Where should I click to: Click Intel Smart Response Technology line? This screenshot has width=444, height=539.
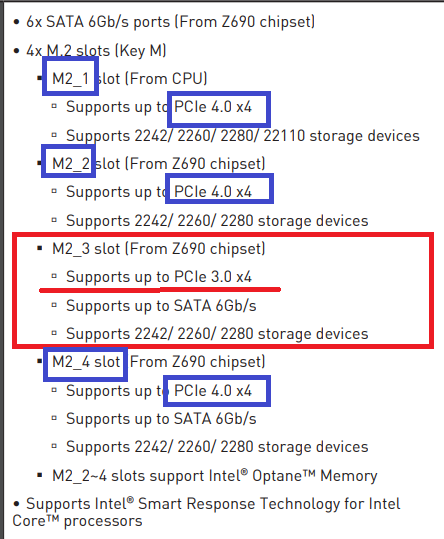(207, 513)
